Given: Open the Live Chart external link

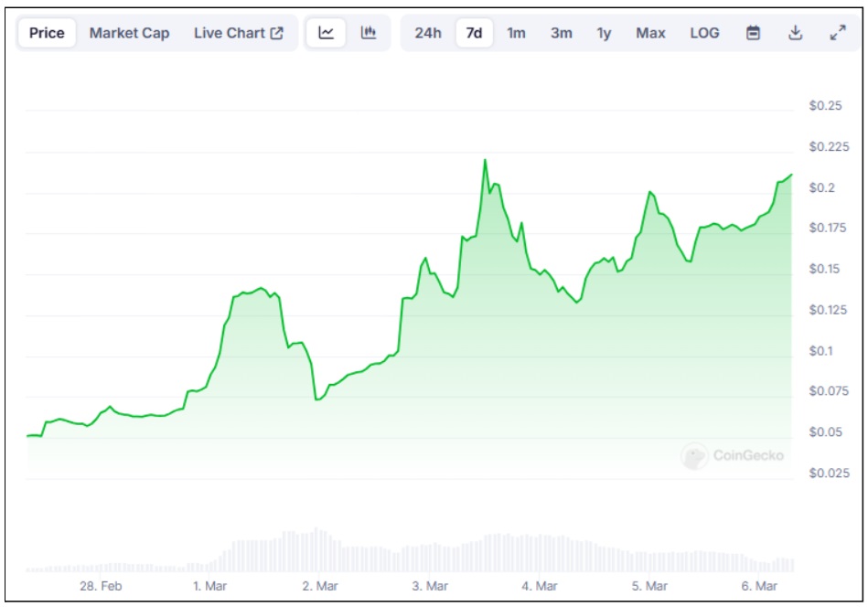Looking at the screenshot, I should (239, 33).
